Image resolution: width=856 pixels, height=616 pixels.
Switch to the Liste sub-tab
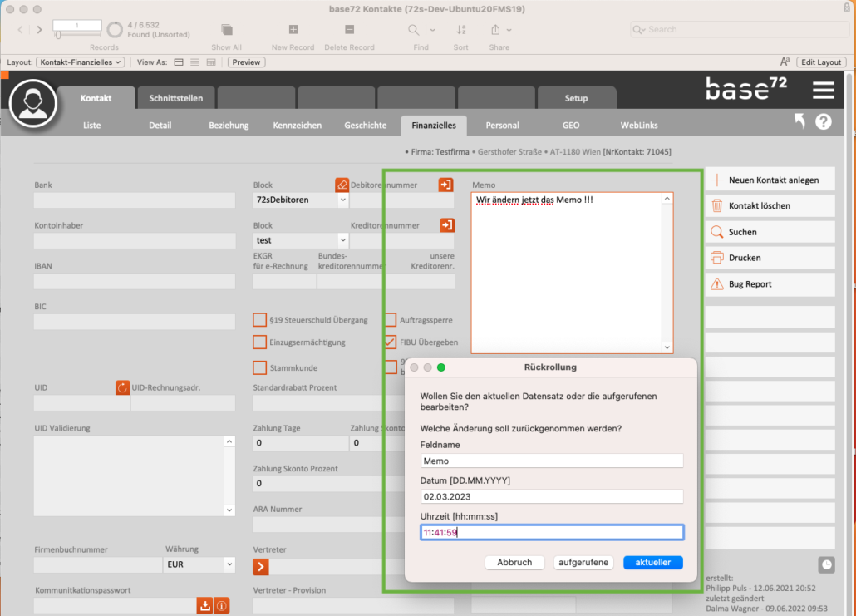coord(91,125)
